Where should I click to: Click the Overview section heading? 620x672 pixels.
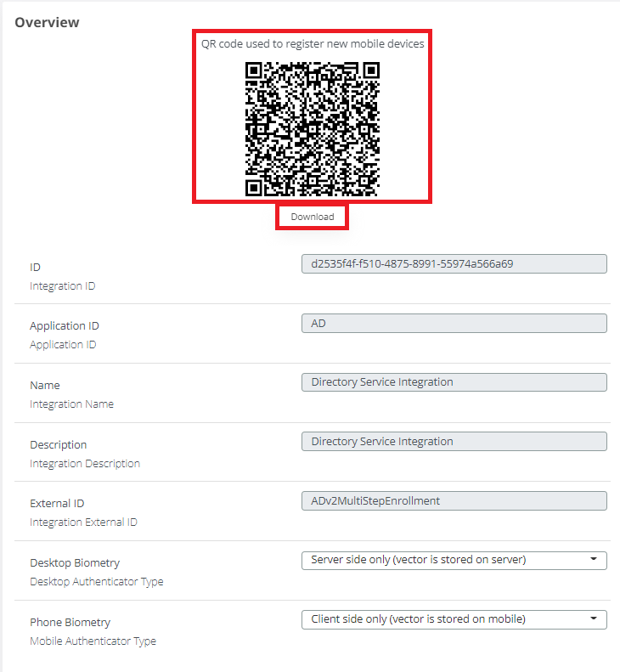tap(48, 23)
